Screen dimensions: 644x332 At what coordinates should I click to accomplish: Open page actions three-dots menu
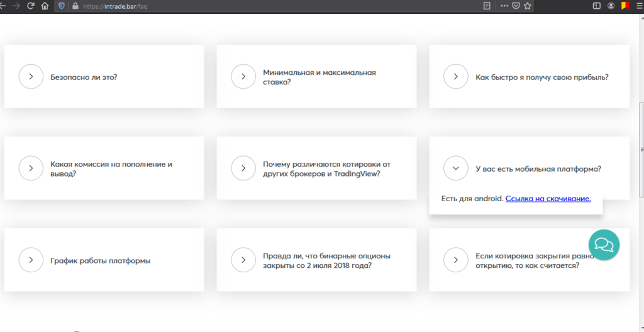point(504,6)
